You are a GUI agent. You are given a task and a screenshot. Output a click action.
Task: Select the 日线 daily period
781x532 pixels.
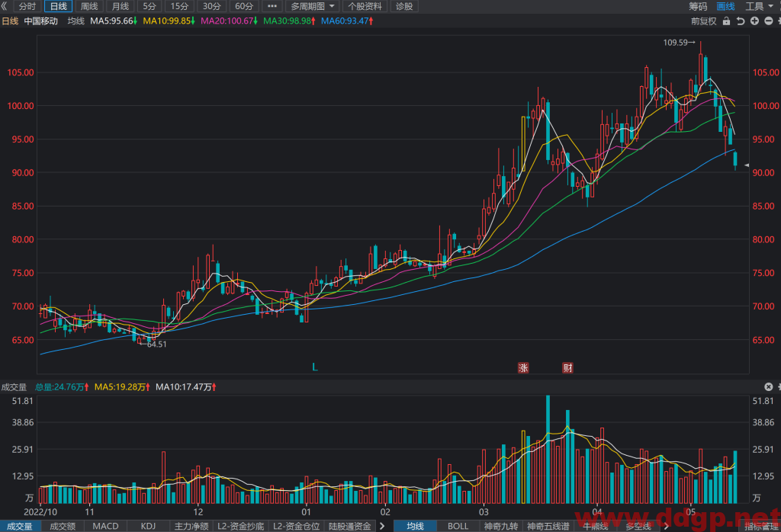tap(58, 6)
